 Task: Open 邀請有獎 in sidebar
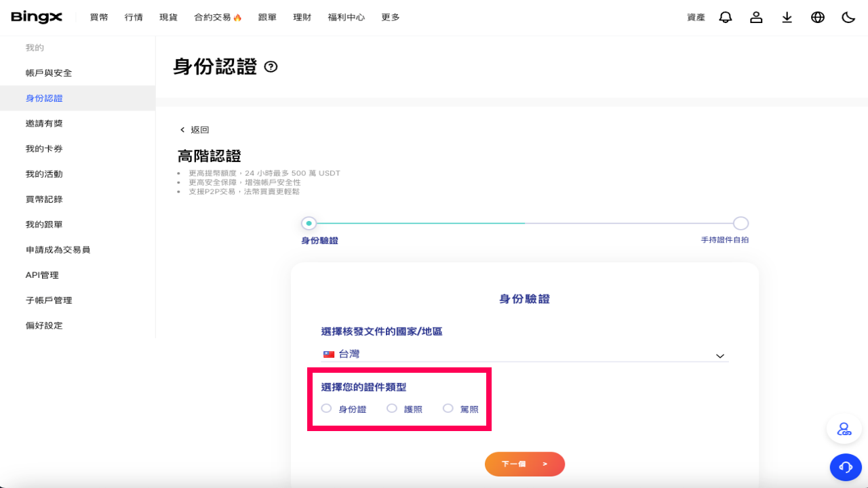pyautogui.click(x=78, y=123)
